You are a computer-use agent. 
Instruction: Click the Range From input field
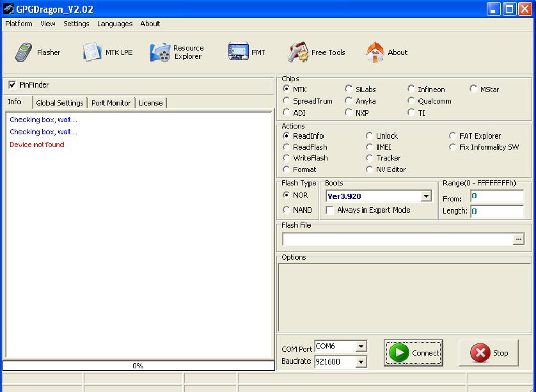497,196
